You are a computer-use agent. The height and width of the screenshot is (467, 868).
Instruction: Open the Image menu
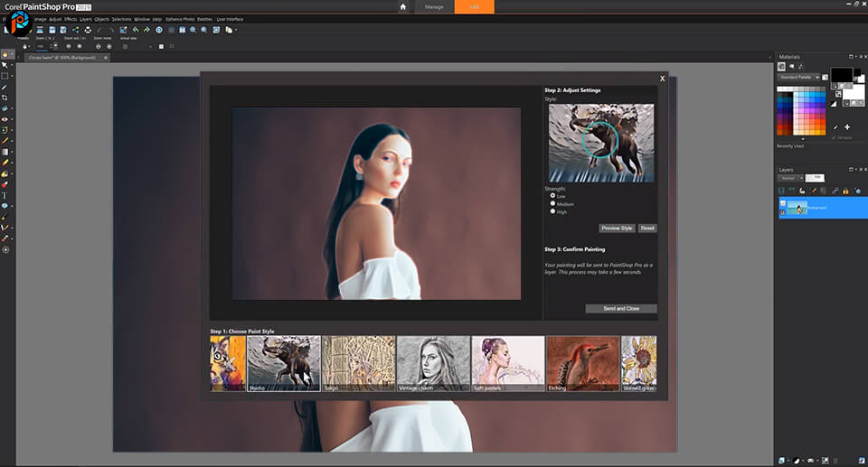pyautogui.click(x=41, y=19)
